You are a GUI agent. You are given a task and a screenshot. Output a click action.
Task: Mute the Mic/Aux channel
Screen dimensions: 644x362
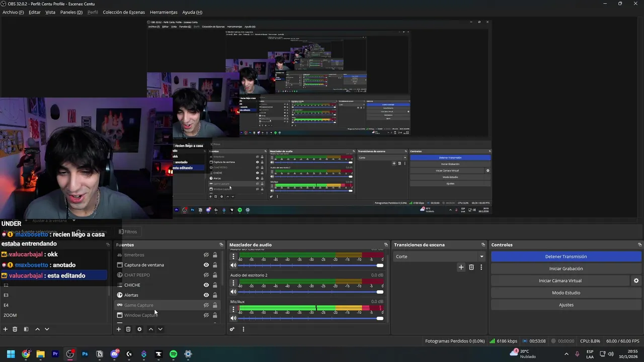point(233,318)
